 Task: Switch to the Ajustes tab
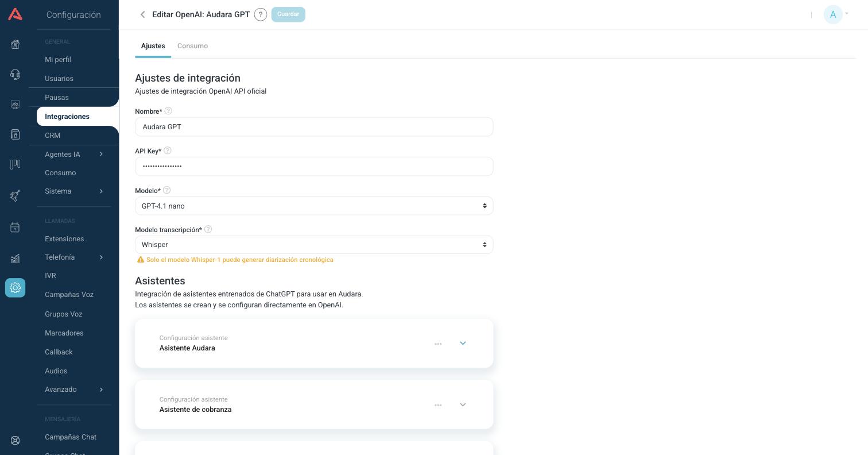(153, 46)
